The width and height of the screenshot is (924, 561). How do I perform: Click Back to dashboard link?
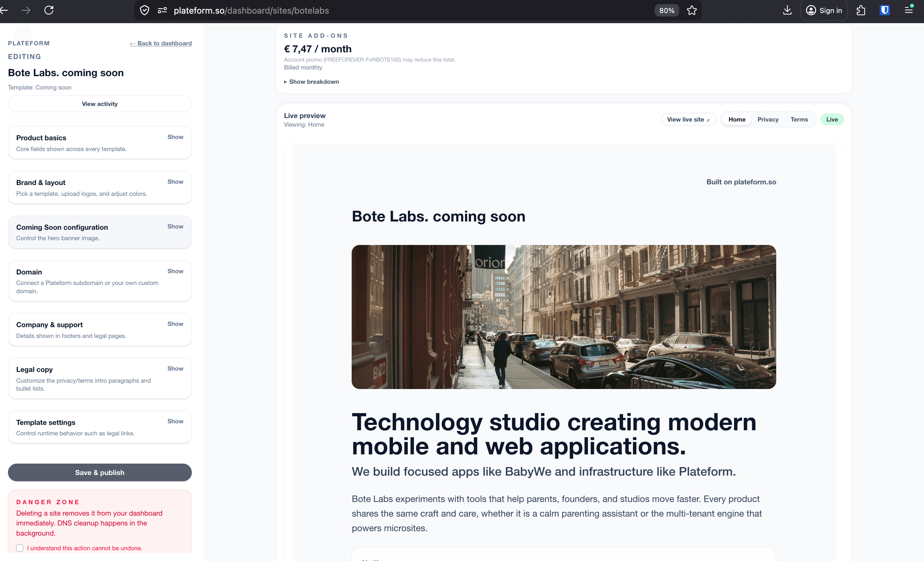pos(161,43)
